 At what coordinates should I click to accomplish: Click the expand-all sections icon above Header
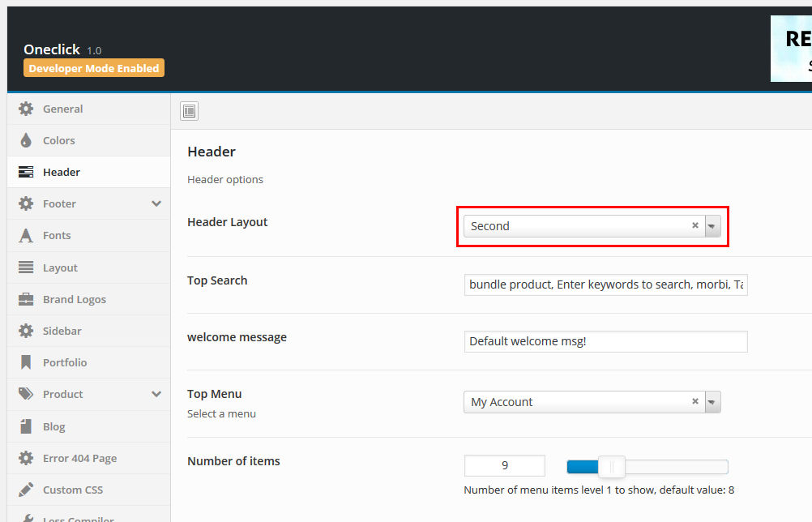(189, 111)
